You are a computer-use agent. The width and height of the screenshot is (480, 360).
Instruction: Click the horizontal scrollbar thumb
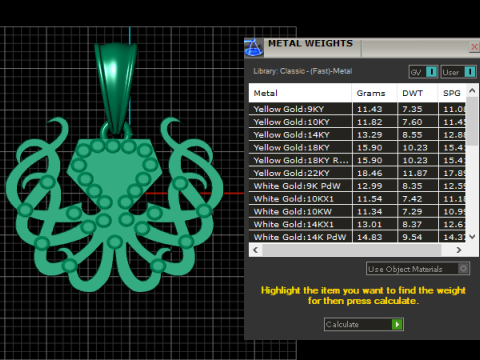pyautogui.click(x=352, y=250)
